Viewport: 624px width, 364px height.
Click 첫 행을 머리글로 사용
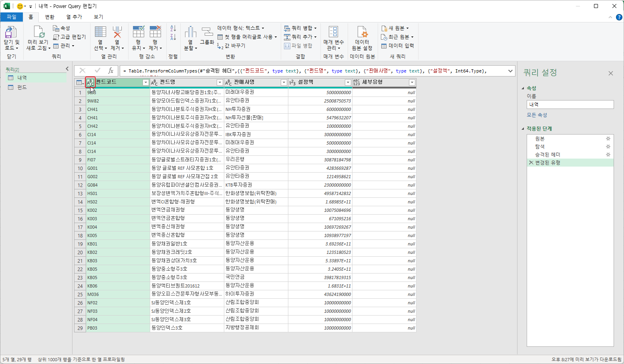pyautogui.click(x=247, y=37)
